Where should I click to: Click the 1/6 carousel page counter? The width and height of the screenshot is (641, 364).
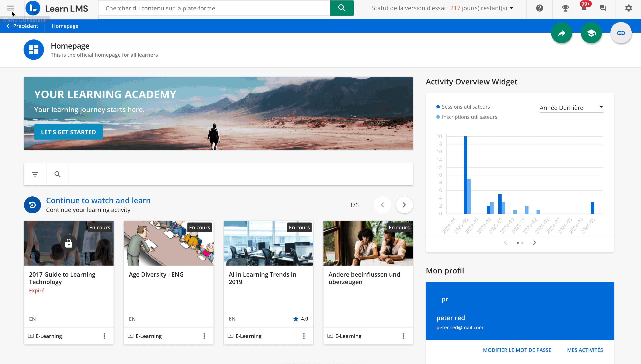354,205
